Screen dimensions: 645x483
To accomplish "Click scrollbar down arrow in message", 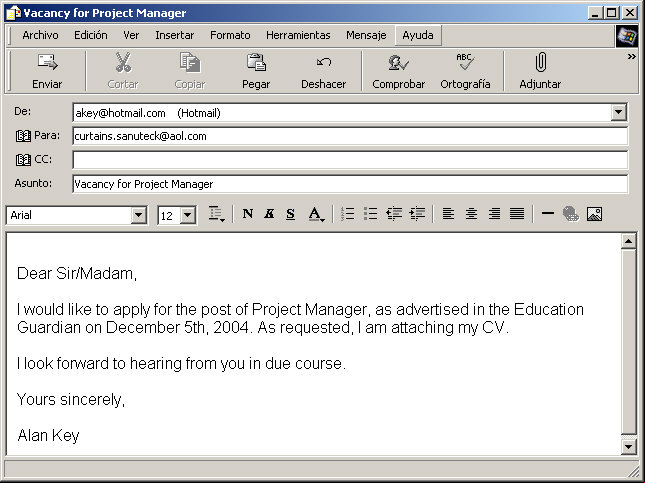I will pos(629,447).
